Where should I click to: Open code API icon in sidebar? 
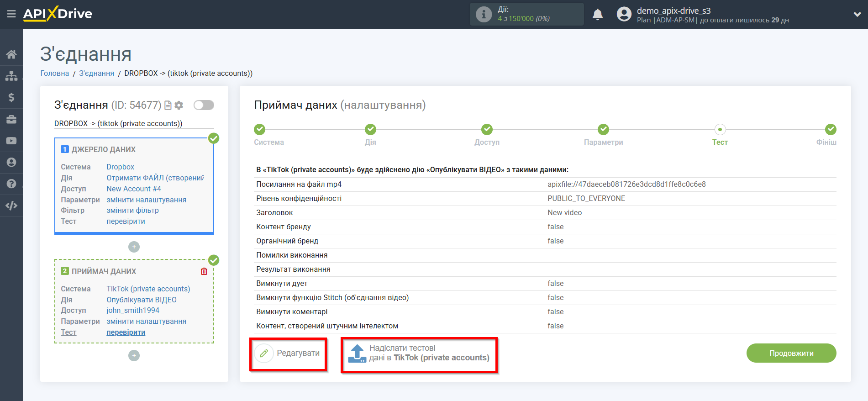11,206
